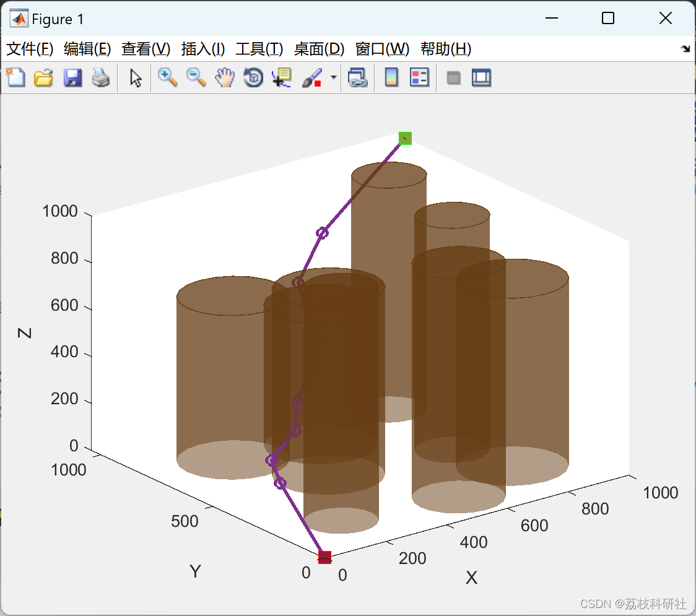696x616 pixels.
Task: Activate the Zoom In tool
Action: [168, 77]
